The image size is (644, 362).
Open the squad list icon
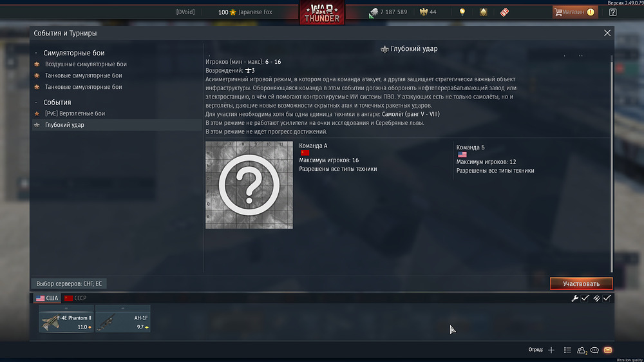(x=567, y=350)
